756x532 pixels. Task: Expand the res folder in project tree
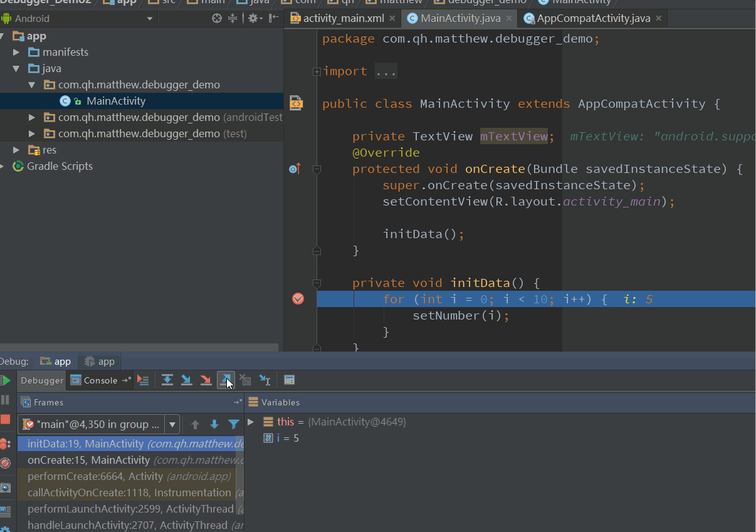coord(16,149)
